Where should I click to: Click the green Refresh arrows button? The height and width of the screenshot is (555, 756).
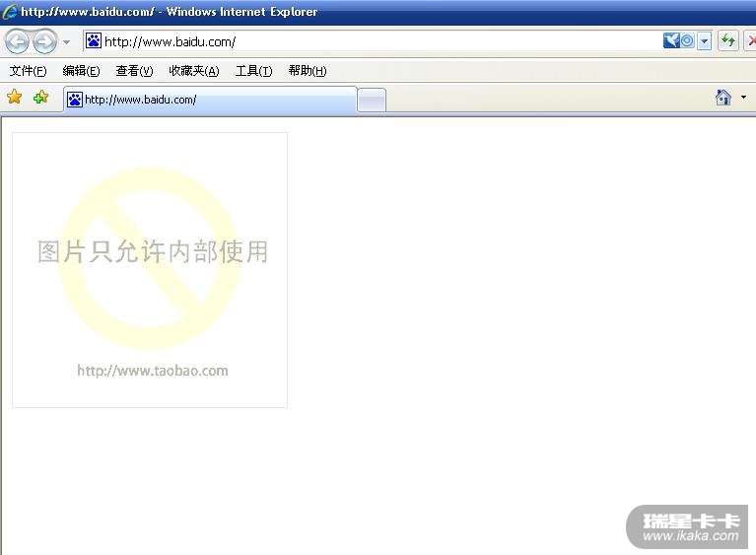pos(728,41)
